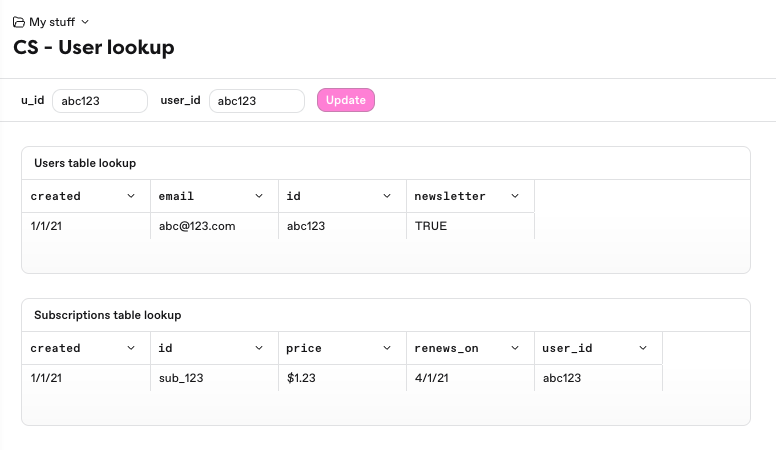Open id column dropdown in Users table
776x450 pixels.
[x=387, y=196]
